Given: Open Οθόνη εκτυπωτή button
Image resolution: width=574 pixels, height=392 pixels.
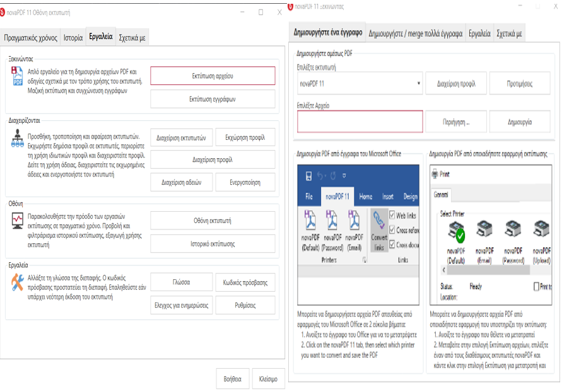Looking at the screenshot, I should 213,221.
